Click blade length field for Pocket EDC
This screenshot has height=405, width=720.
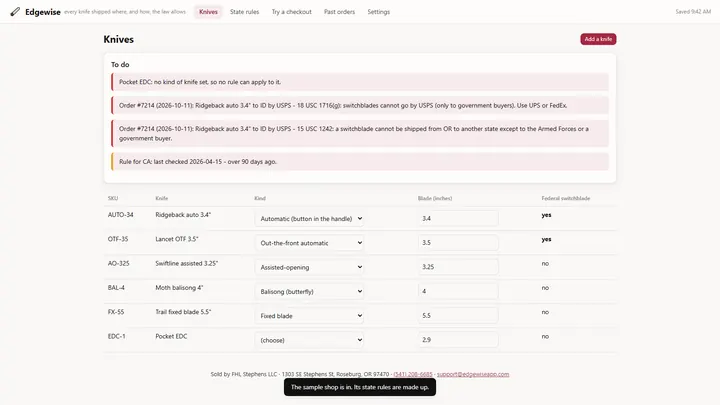click(458, 340)
